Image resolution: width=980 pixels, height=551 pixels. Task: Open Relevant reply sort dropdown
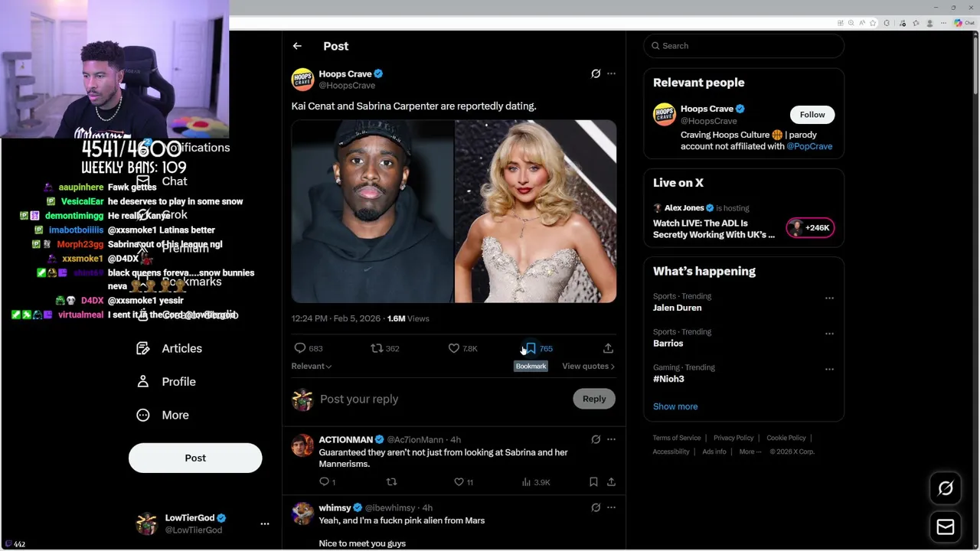pyautogui.click(x=312, y=366)
